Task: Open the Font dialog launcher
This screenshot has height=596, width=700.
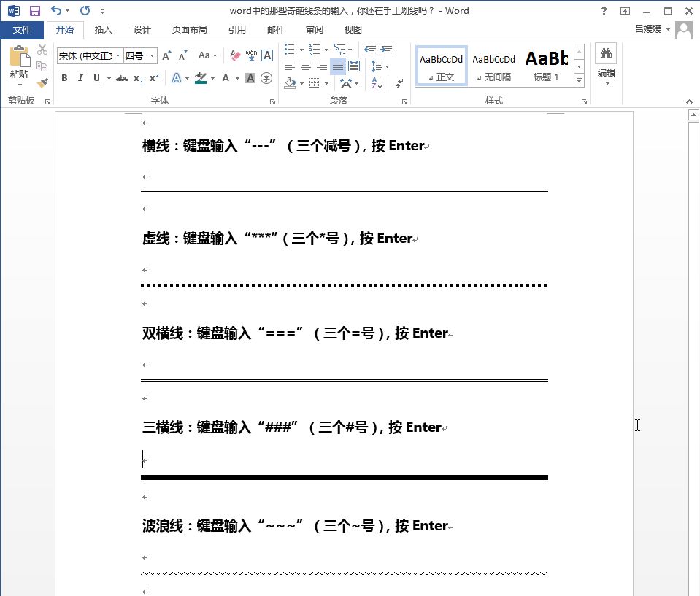Action: [272, 102]
